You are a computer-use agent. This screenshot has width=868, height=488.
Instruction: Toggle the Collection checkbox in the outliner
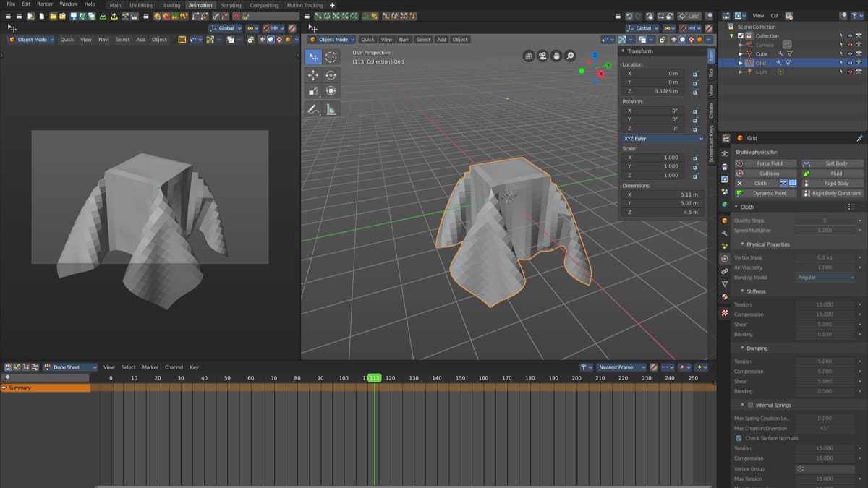(x=740, y=35)
